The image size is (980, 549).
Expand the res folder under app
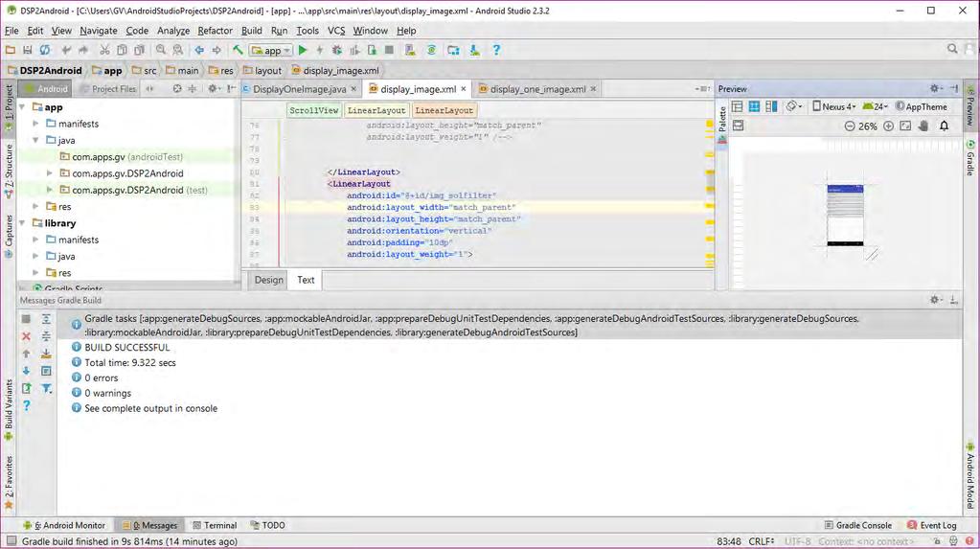click(36, 206)
